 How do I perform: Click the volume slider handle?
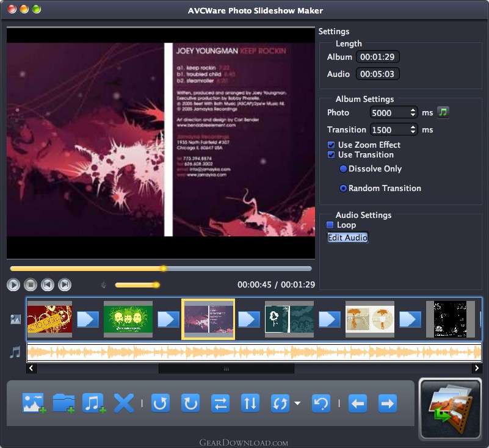coord(156,284)
